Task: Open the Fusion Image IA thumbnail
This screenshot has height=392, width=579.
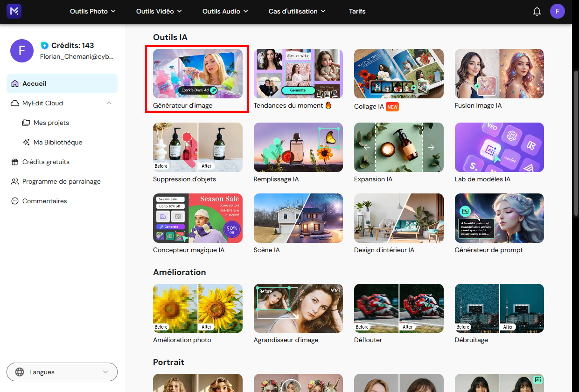Action: (x=499, y=73)
